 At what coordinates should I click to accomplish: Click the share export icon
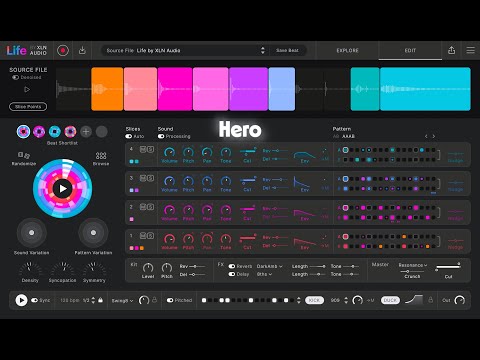click(451, 50)
